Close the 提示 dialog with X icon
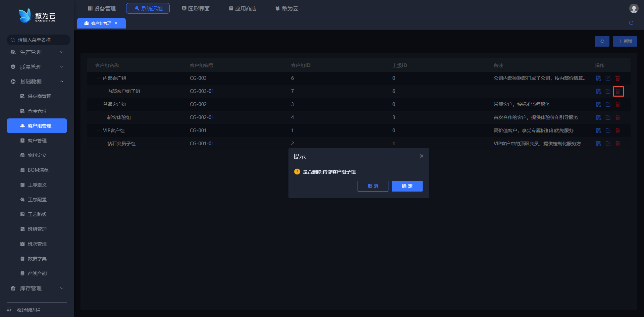The height and width of the screenshot is (317, 644). 421,156
